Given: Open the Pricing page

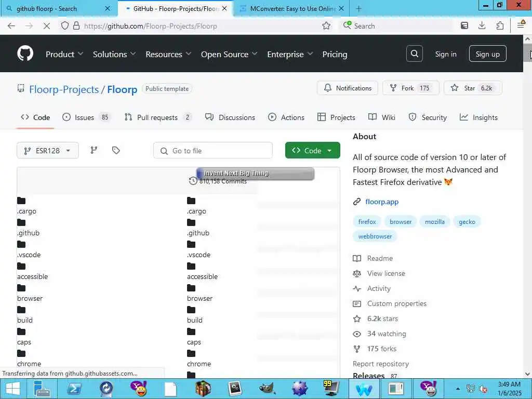Looking at the screenshot, I should pos(335,54).
